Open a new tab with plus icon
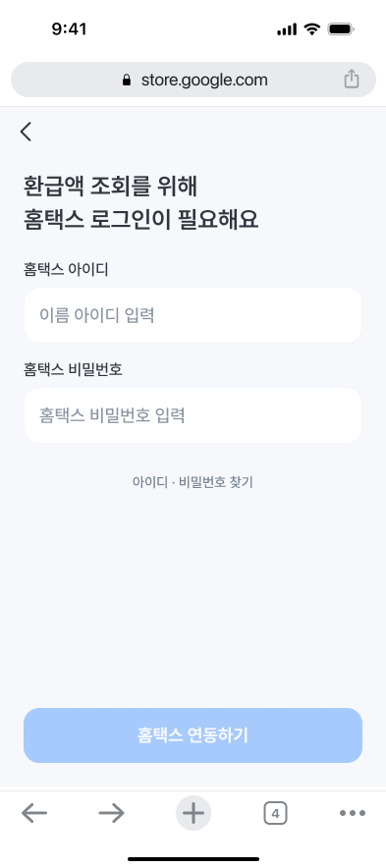386x868 pixels. point(193,813)
